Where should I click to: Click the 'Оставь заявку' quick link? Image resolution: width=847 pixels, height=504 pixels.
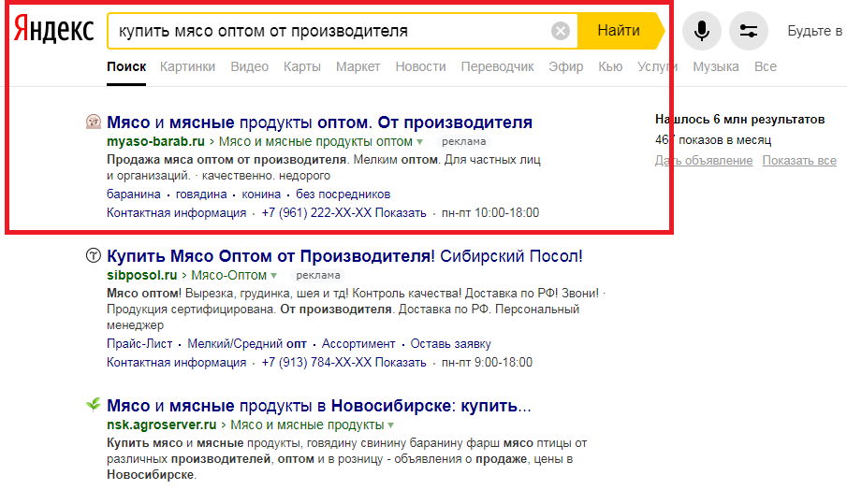(450, 344)
